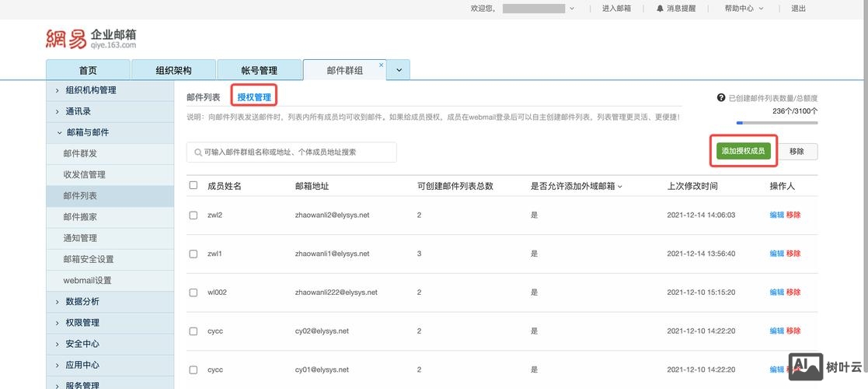Open 通知管理 in the sidebar
Viewport: 868px width, 389px height.
pyautogui.click(x=110, y=238)
